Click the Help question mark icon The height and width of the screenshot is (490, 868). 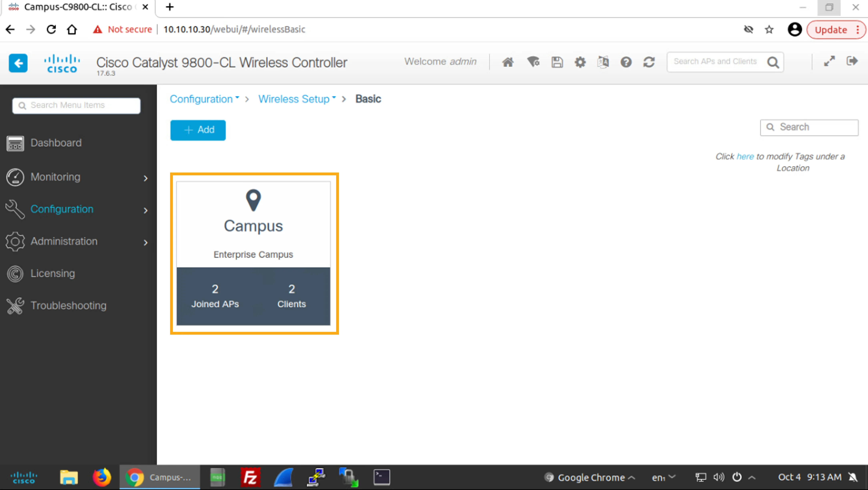pyautogui.click(x=626, y=62)
